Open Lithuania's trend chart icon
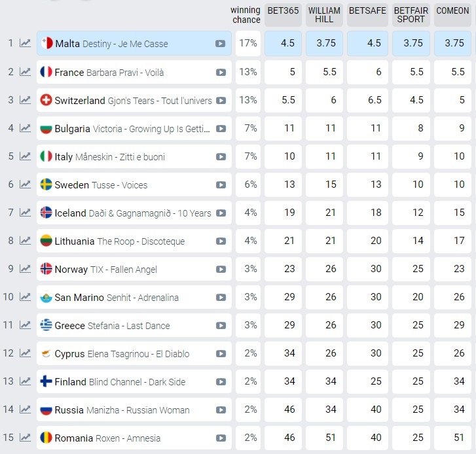Viewport: 476px width, 454px height. (x=25, y=241)
